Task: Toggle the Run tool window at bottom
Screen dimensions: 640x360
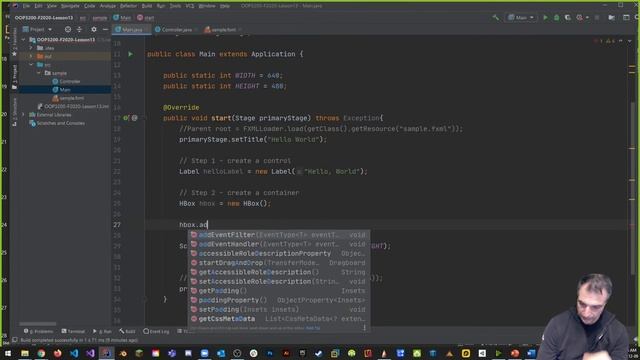Action: tap(102, 331)
